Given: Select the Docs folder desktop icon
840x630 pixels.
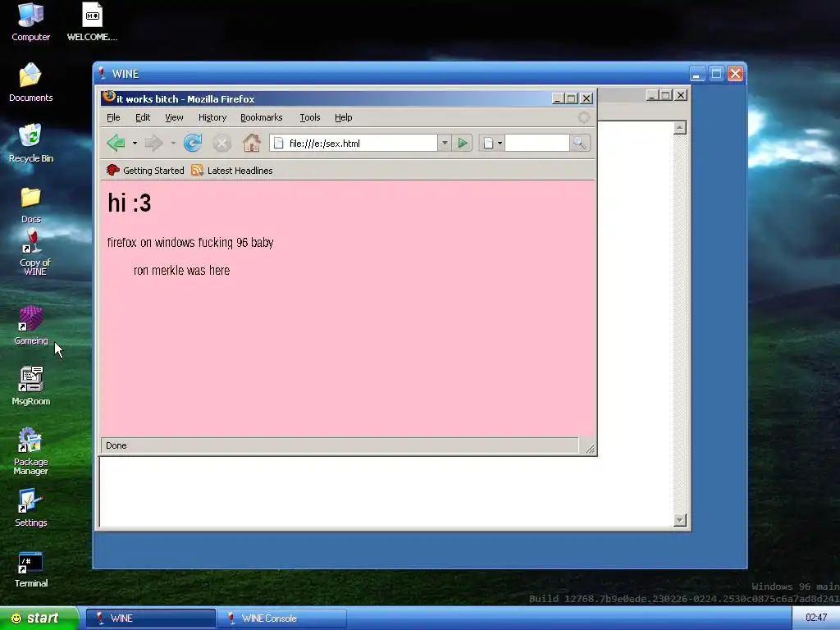Looking at the screenshot, I should click(x=30, y=204).
